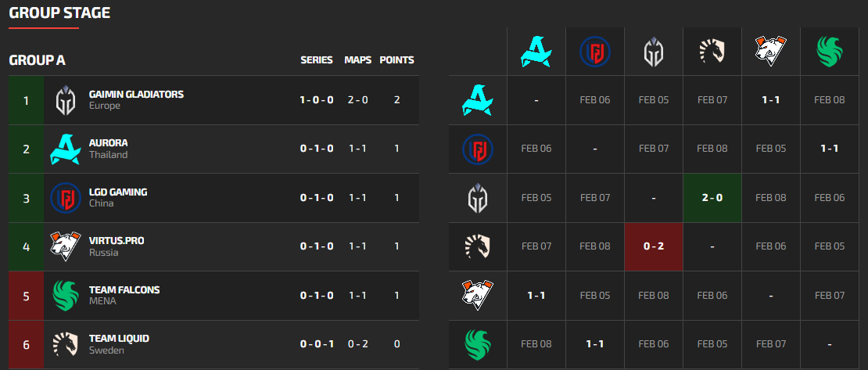
Task: Click Team Liquid logo in standings row
Action: tap(66, 344)
